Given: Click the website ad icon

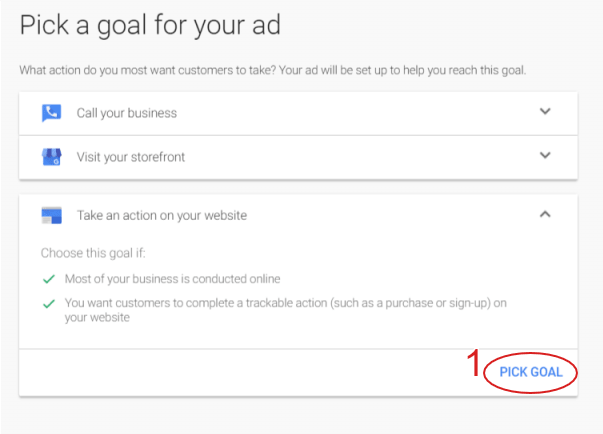Looking at the screenshot, I should pyautogui.click(x=51, y=215).
